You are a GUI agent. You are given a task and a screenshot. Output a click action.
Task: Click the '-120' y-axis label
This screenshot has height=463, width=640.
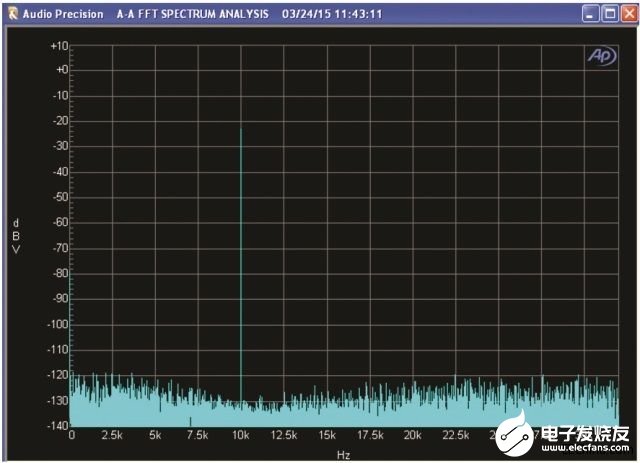[x=58, y=375]
